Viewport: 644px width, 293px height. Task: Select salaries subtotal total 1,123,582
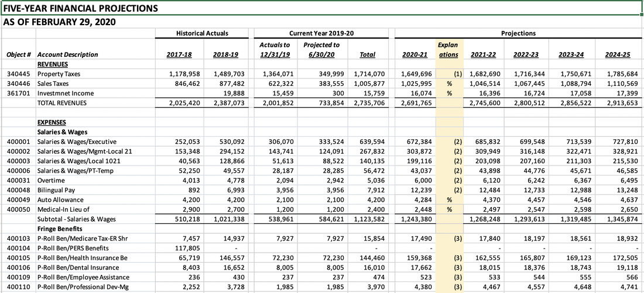pos(369,219)
